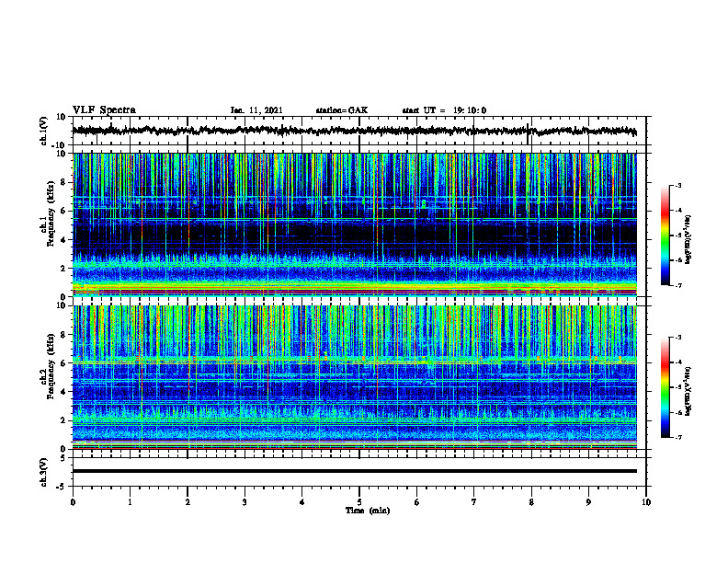
Task: Click time axis tick label '6'
Action: [x=417, y=502]
